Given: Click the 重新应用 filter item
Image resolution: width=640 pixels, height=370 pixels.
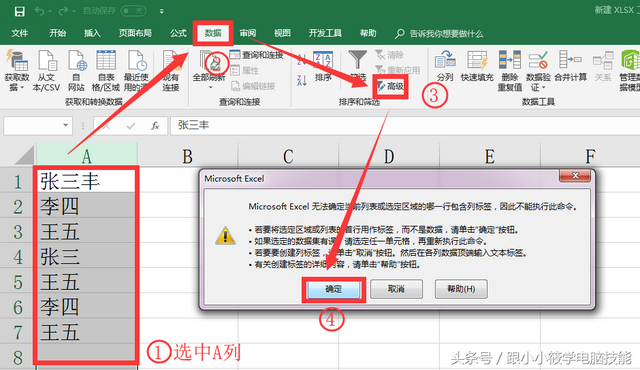Looking at the screenshot, I should click(x=398, y=70).
